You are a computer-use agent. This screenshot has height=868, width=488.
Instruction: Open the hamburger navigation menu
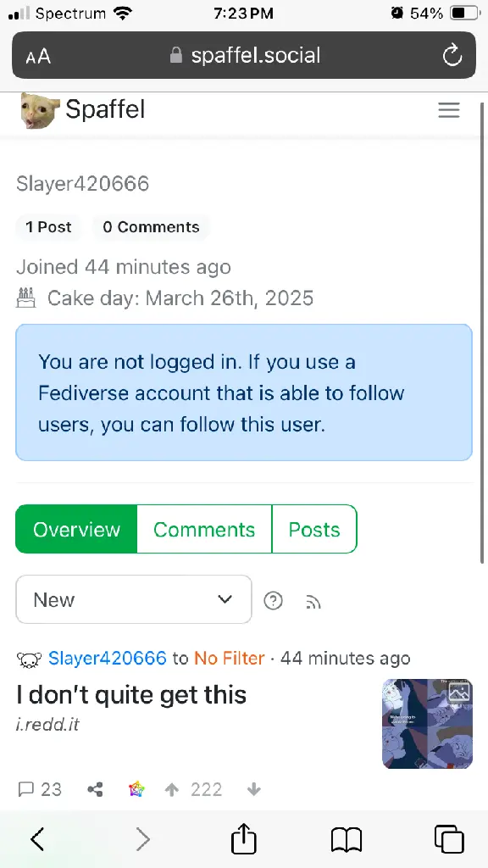(x=449, y=109)
